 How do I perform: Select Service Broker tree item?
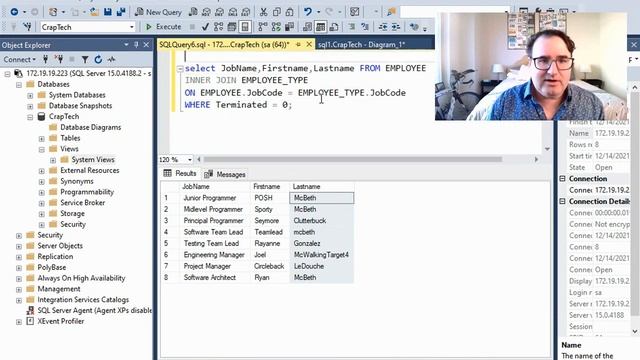tap(82, 203)
